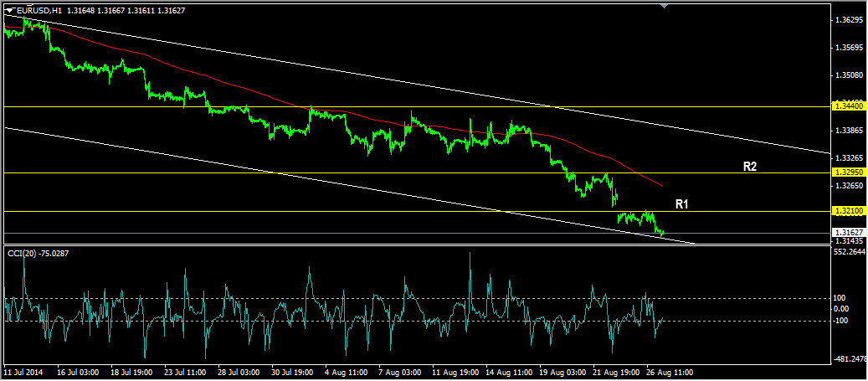Click the 23 Jul 11:00 time axis label
Image resolution: width=868 pixels, height=381 pixels.
(x=184, y=371)
